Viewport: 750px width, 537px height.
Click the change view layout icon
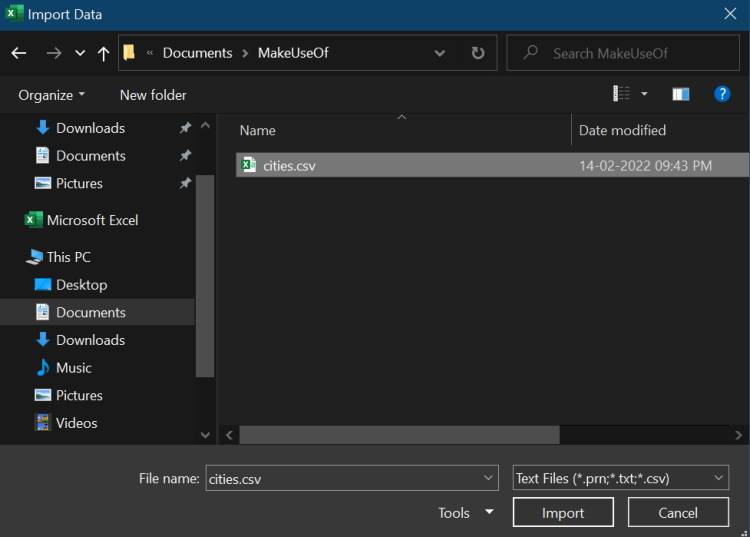click(x=622, y=94)
